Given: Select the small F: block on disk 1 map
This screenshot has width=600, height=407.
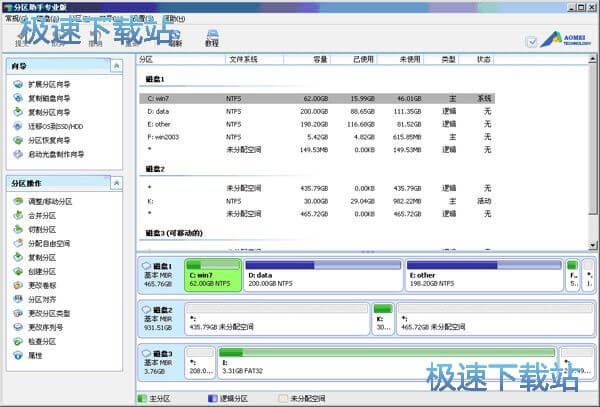Looking at the screenshot, I should tap(572, 275).
